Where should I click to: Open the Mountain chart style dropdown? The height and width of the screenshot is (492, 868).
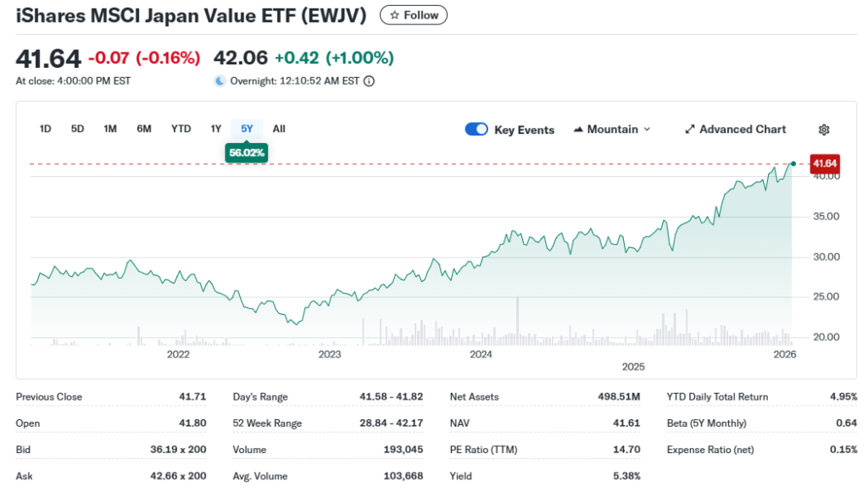[x=612, y=129]
